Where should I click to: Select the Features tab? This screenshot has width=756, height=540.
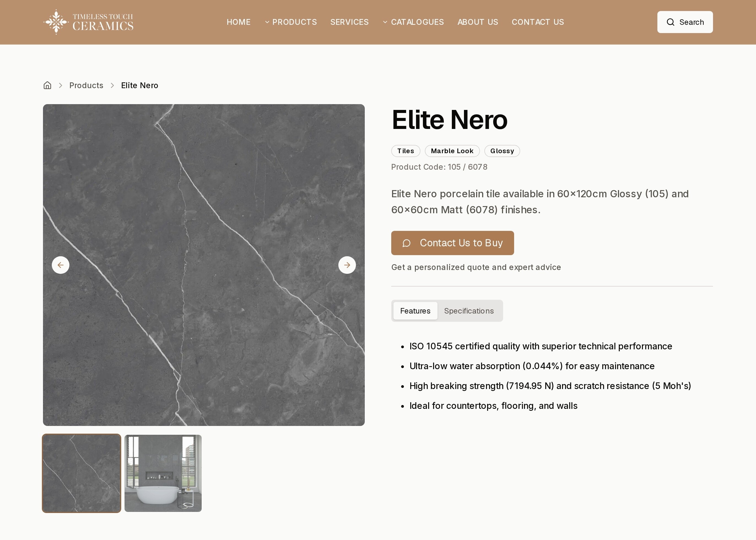(415, 311)
